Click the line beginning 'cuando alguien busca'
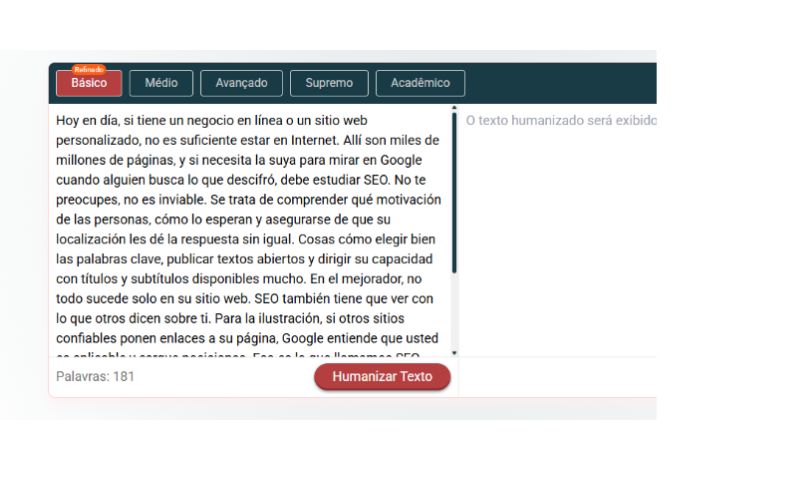The image size is (800, 500). pos(241,180)
